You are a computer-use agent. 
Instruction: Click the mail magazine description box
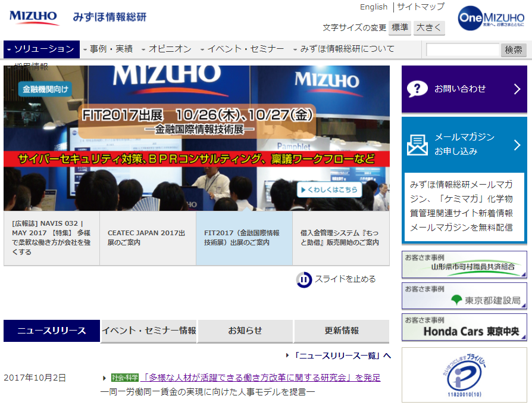[464, 207]
